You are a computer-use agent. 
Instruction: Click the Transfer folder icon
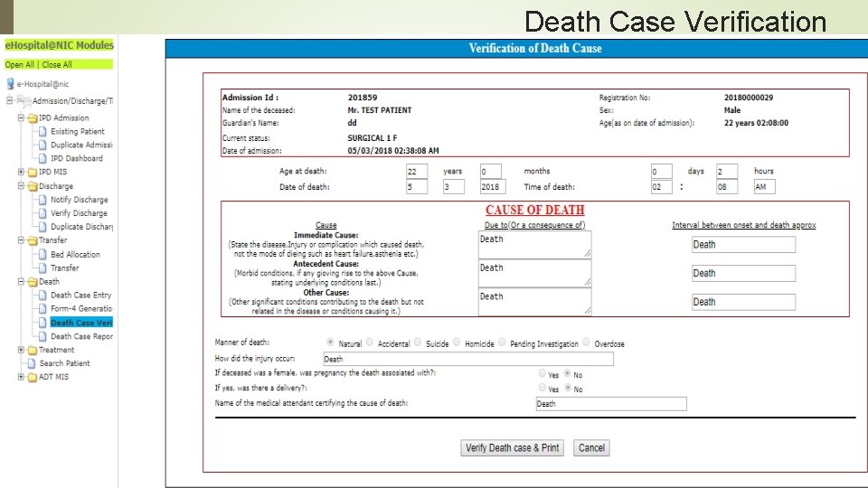pos(33,240)
